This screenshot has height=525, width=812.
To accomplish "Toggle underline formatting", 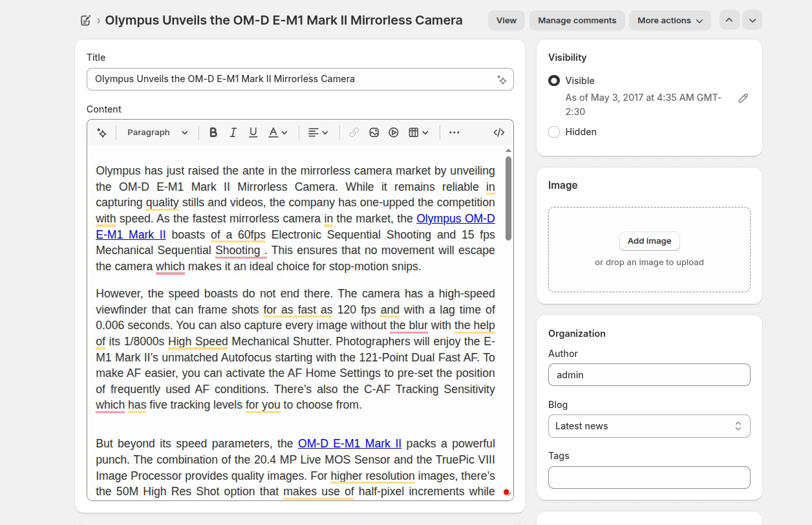I will (253, 133).
